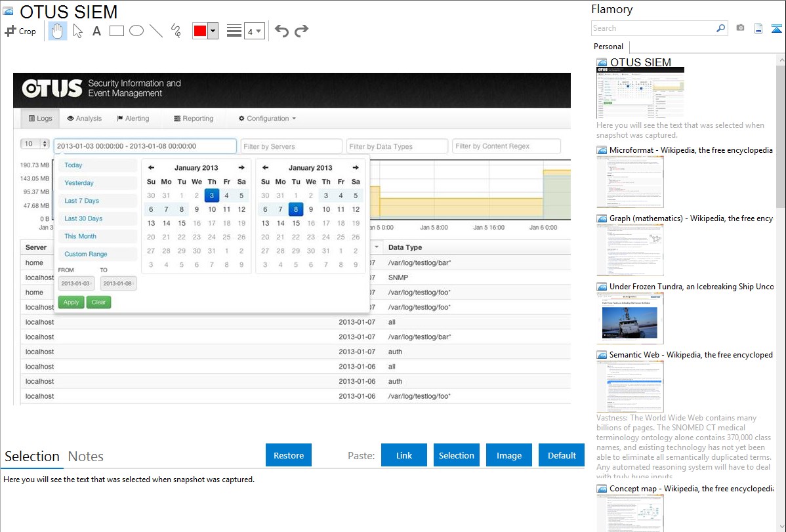
Task: Click the line thickness icon
Action: pos(234,31)
